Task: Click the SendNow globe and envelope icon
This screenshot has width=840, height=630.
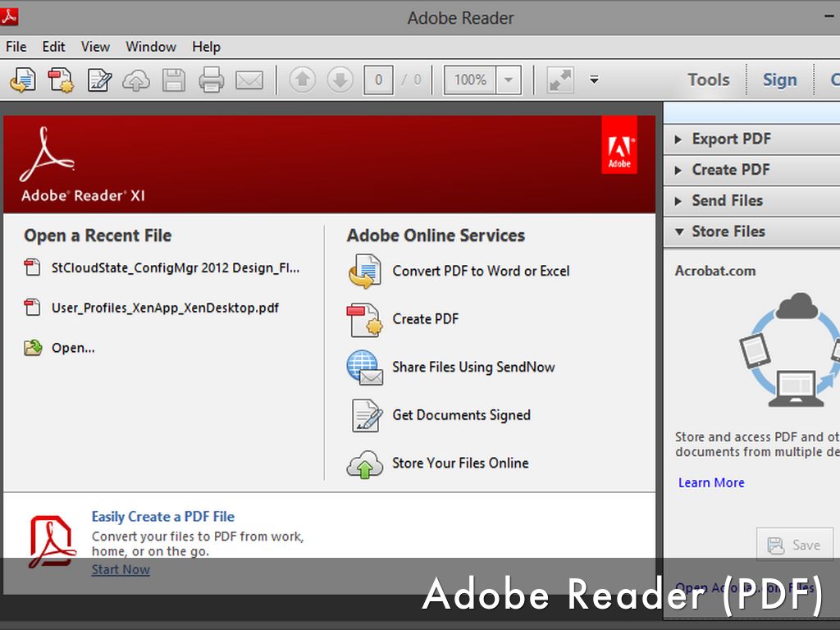Action: tap(365, 367)
